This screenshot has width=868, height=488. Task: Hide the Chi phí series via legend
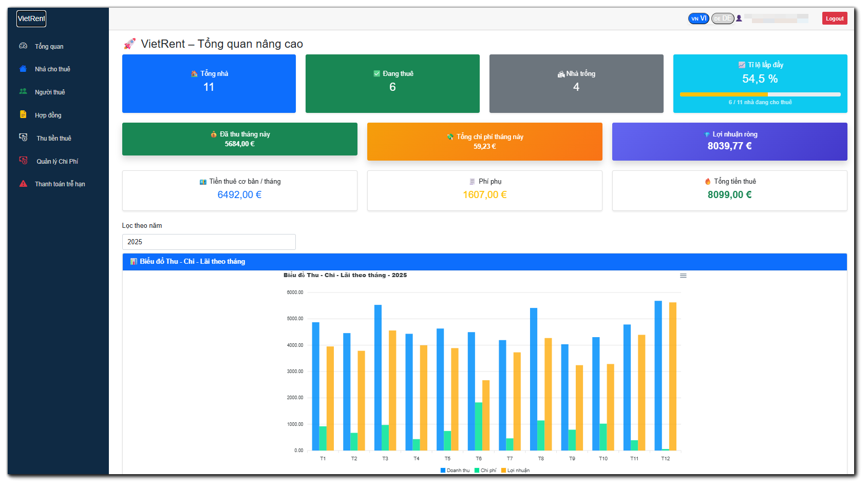tap(485, 470)
